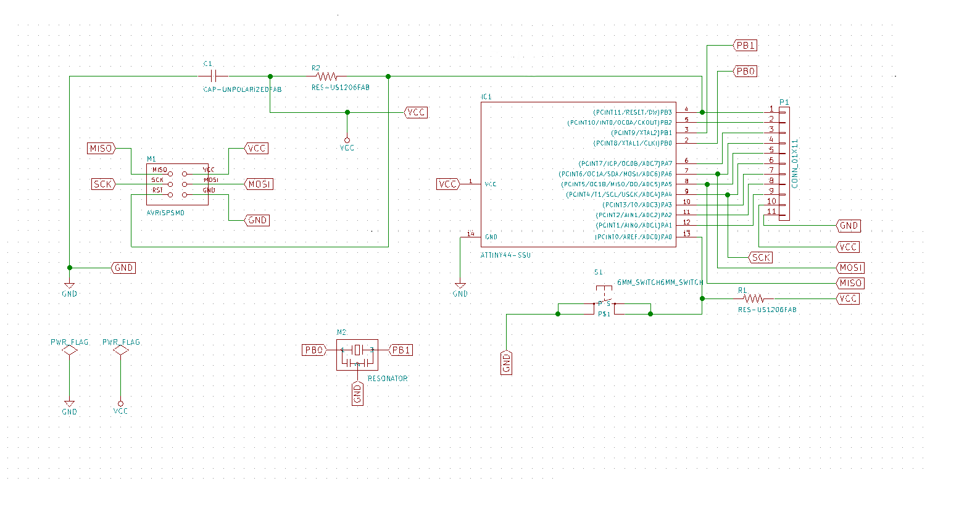Select the R1 resistor symbol
The width and height of the screenshot is (980, 523).
[754, 299]
